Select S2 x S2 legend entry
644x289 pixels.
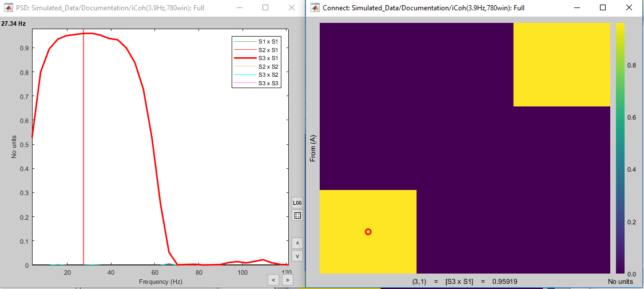point(257,66)
